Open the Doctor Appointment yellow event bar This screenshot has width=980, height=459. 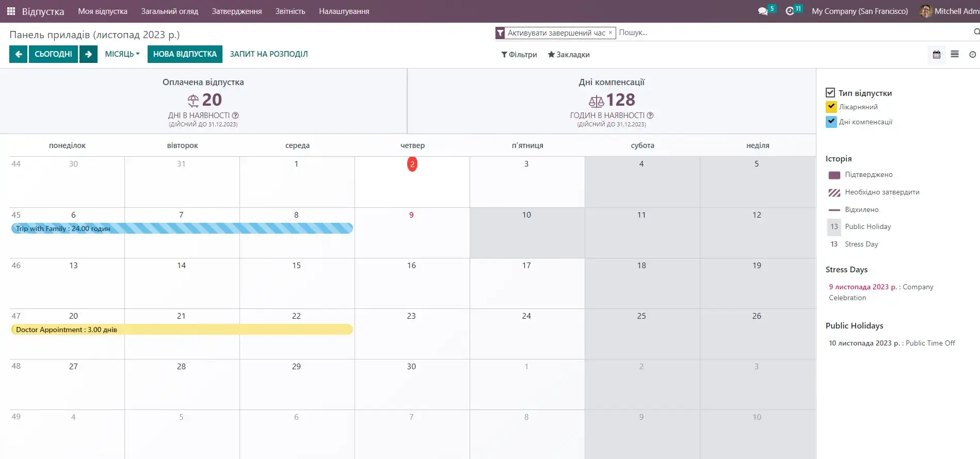(182, 330)
